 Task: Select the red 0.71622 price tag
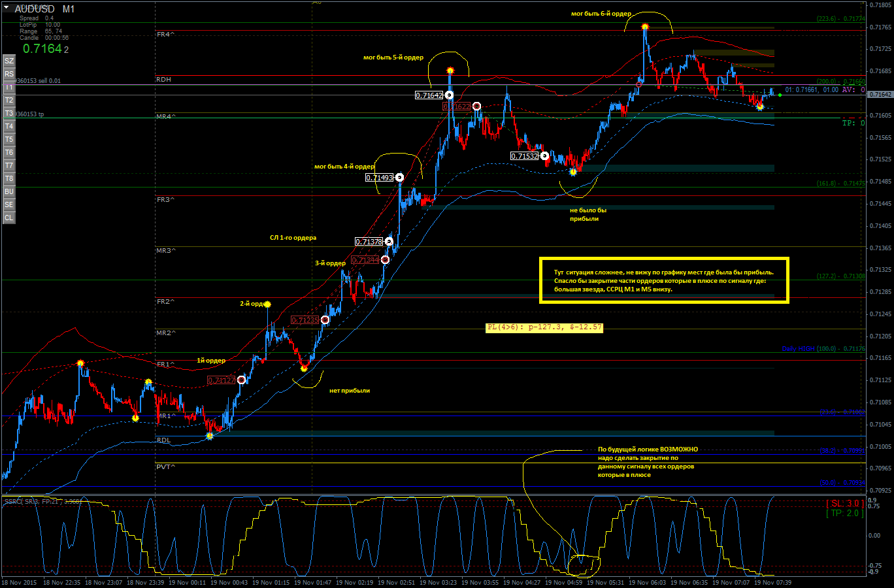[457, 106]
